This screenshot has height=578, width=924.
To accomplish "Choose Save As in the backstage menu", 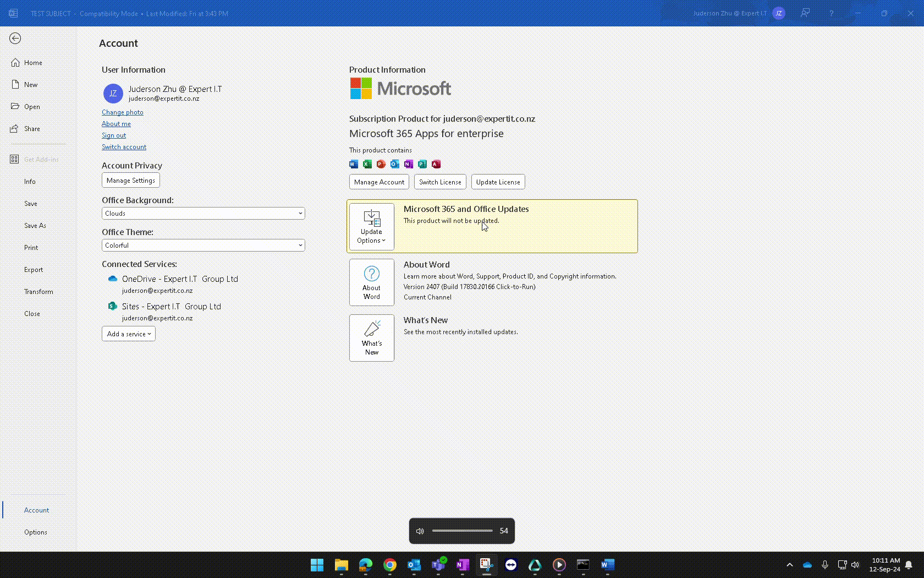I will [35, 226].
